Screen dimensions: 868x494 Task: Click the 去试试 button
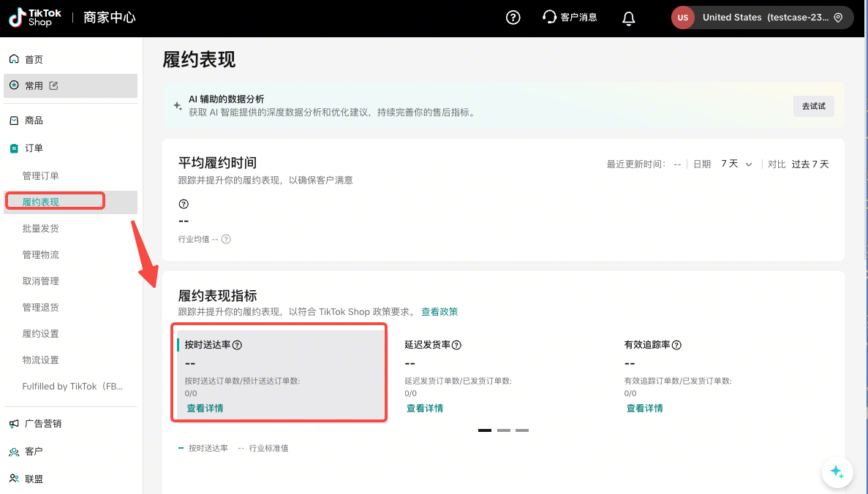pyautogui.click(x=813, y=106)
